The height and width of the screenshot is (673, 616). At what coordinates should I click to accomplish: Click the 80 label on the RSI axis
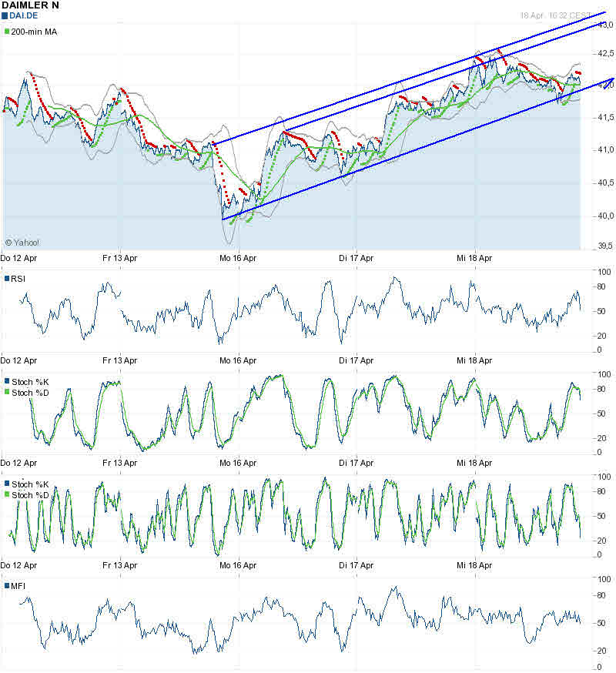pyautogui.click(x=602, y=286)
